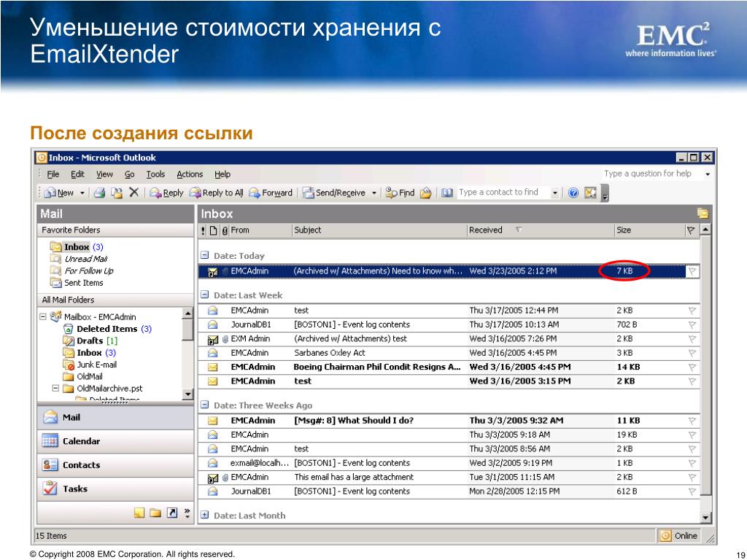Click the Move to Folder toolbar icon
Screen dimensions: 747x560
coord(117,192)
